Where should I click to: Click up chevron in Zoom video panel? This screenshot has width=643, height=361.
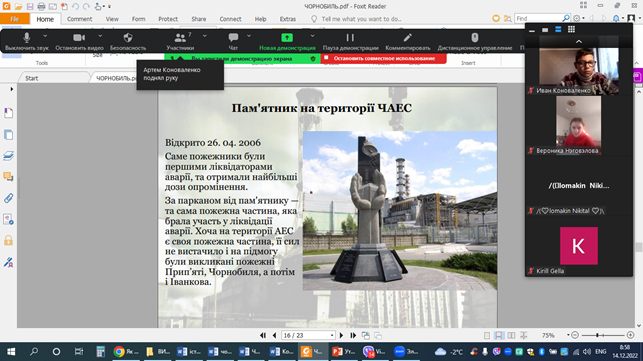coord(579,41)
